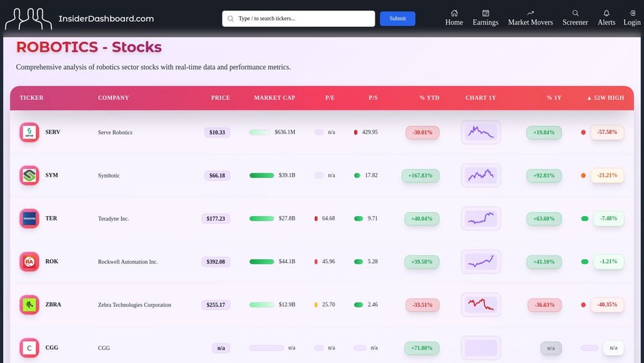Sort by the COMPANY column header
The image size is (644, 363).
point(113,98)
